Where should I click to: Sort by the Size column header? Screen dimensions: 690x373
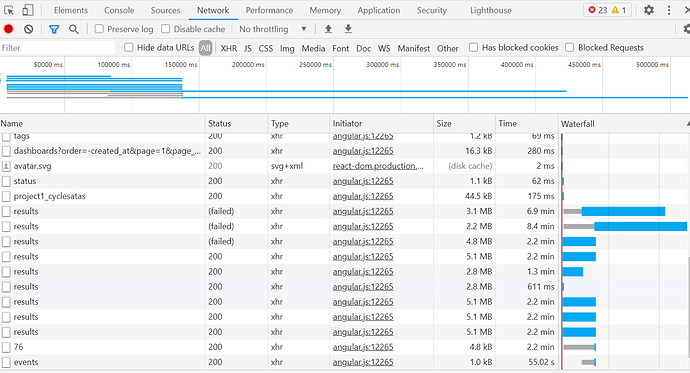click(x=464, y=124)
